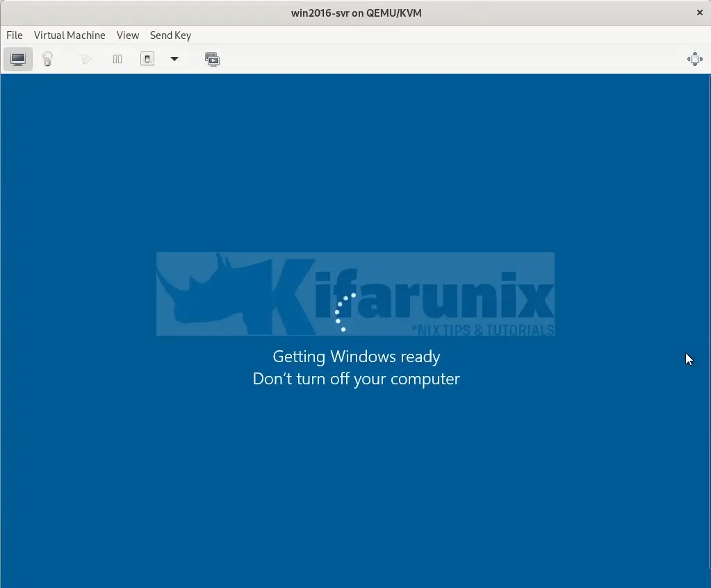Pause the running virtual machine
Image resolution: width=711 pixels, height=588 pixels.
click(117, 59)
